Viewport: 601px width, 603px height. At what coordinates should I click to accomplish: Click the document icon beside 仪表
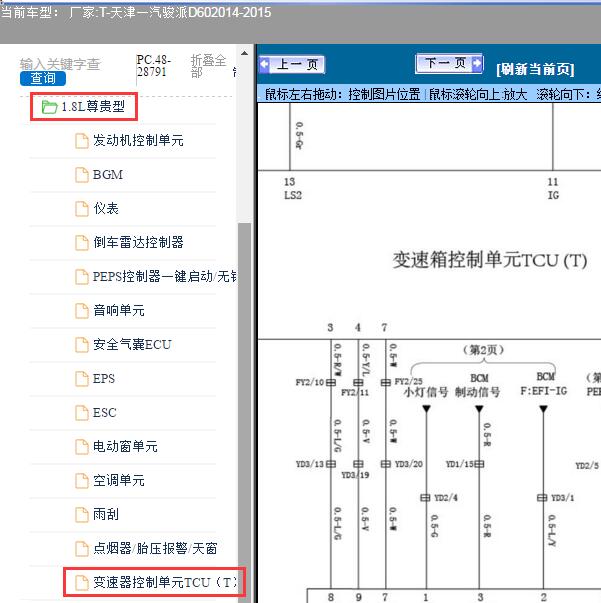82,209
